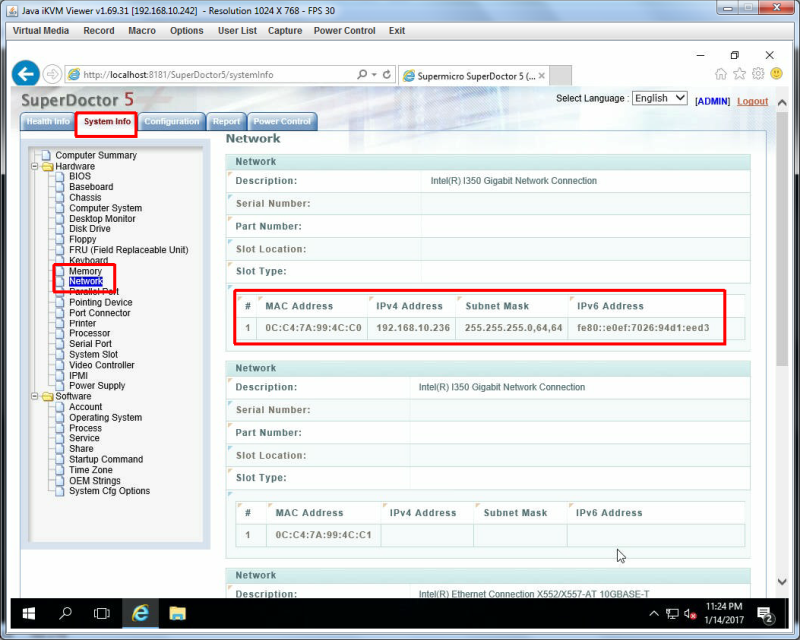The width and height of the screenshot is (800, 640).
Task: Switch to the Health Info tab
Action: tap(47, 121)
